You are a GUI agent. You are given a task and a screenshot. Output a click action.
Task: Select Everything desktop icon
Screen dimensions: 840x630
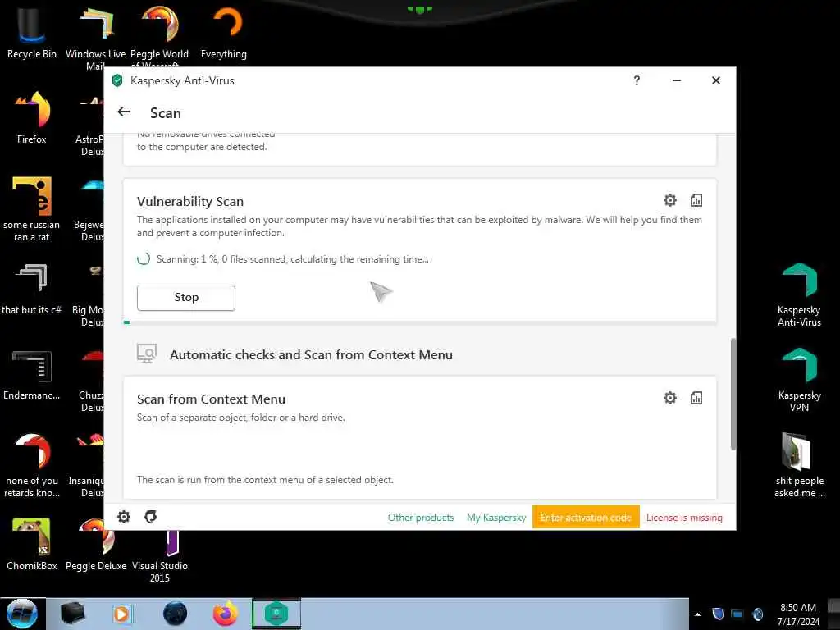[224, 33]
